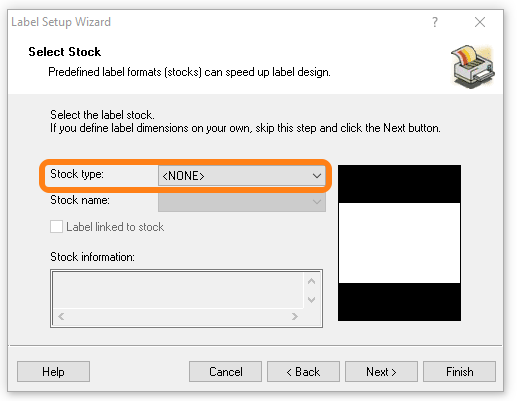Click Finish to complete the wizard

coord(459,372)
